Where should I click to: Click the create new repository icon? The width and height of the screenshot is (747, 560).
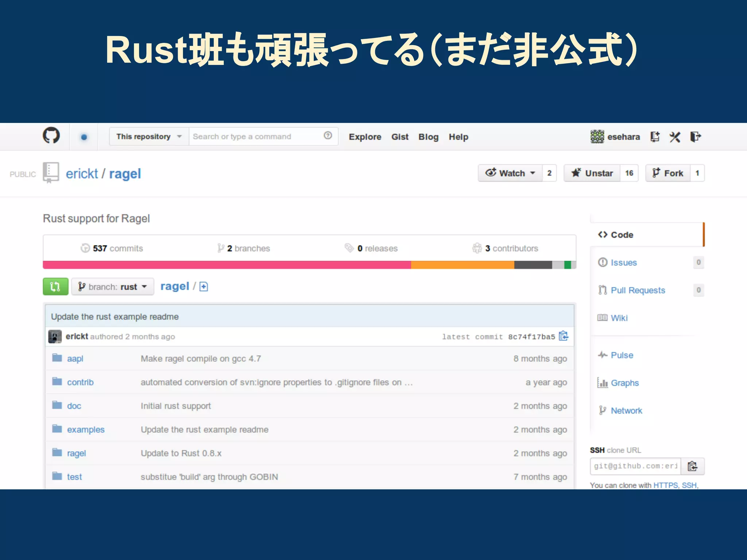pos(655,137)
